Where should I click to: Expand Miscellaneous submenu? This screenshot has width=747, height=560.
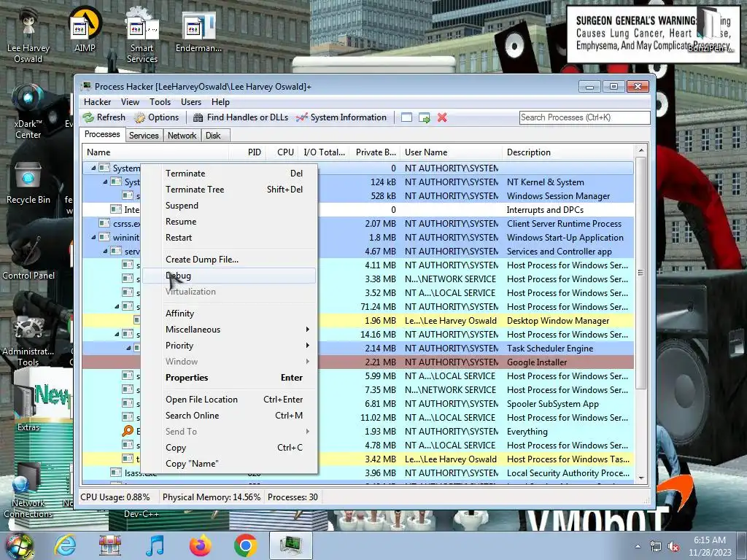tap(229, 330)
